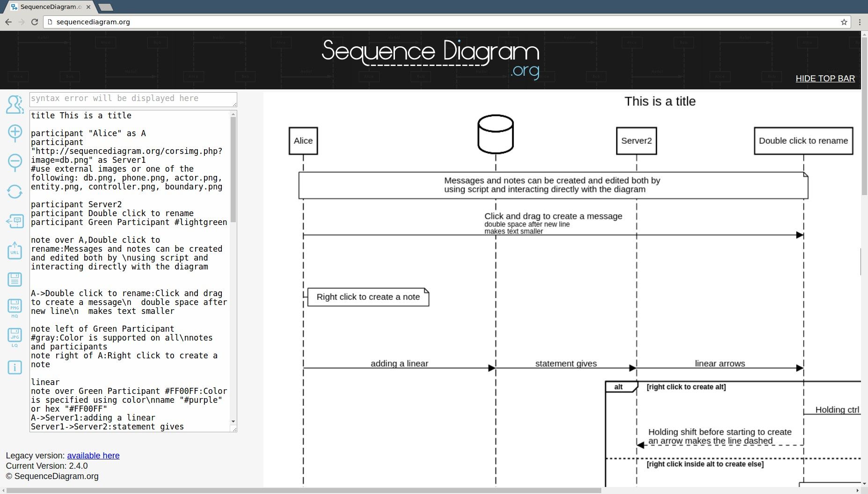Export the diagram as PNG HQ
Image resolution: width=868 pixels, height=494 pixels.
point(15,308)
